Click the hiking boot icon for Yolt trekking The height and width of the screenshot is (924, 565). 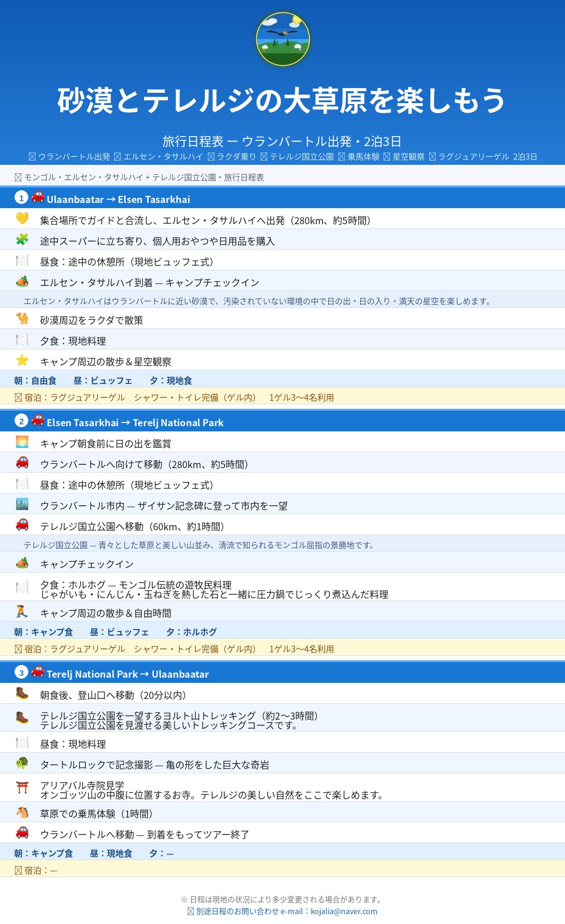click(22, 718)
